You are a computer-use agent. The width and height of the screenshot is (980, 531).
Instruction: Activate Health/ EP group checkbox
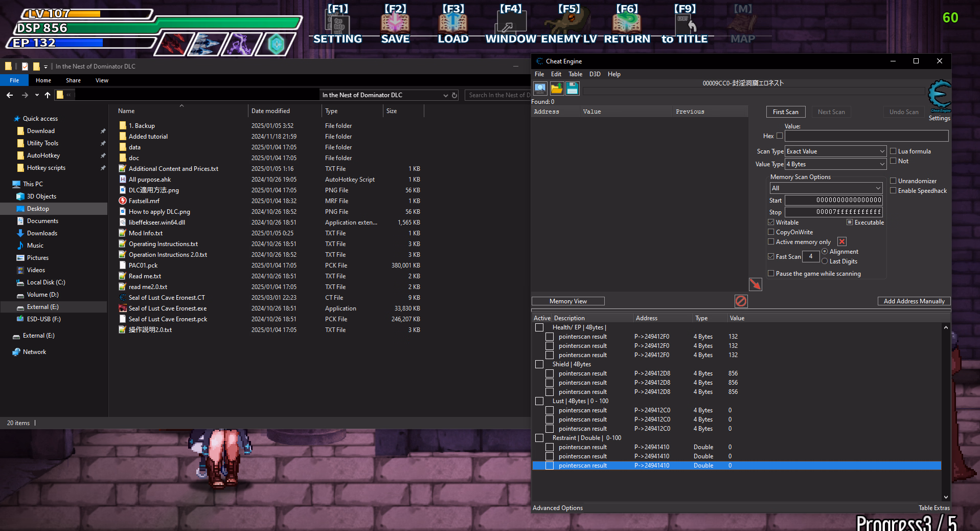coord(539,327)
